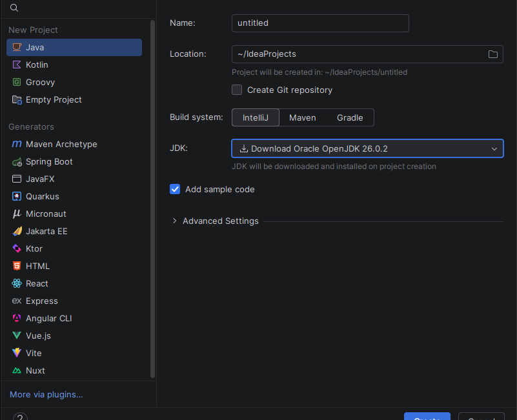Open help with question mark icon
The width and height of the screenshot is (517, 420).
click(x=20, y=417)
